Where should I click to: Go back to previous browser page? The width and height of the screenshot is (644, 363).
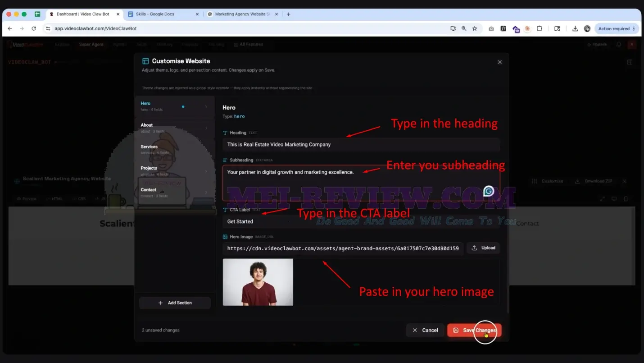[10, 28]
